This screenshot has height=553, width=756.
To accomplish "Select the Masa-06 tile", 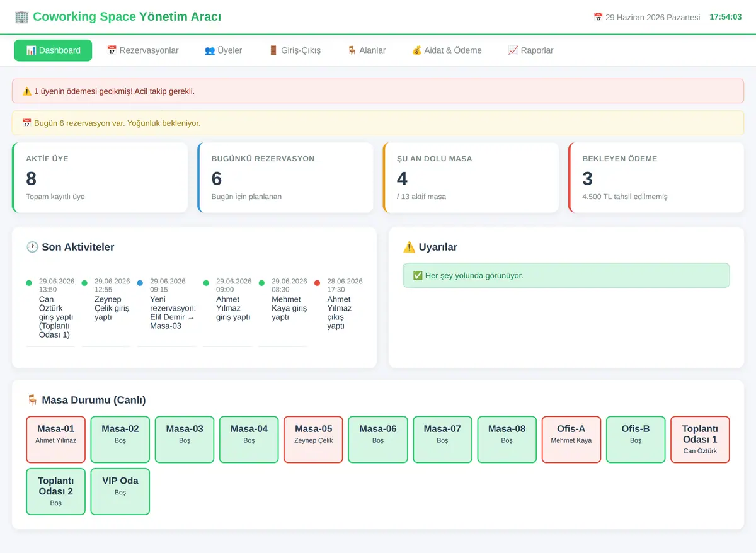I will point(378,440).
